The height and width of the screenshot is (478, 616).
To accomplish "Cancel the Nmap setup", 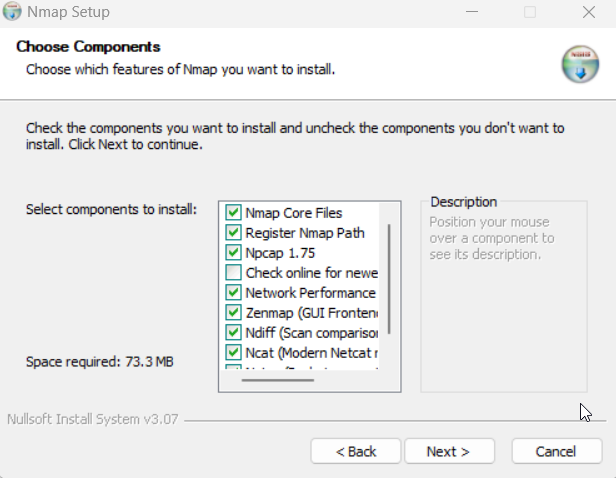I will click(x=557, y=451).
